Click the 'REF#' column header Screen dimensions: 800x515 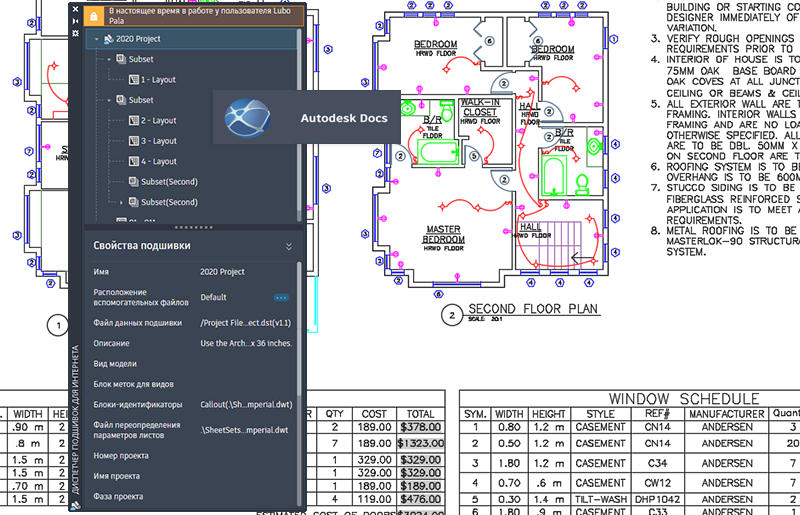[657, 413]
